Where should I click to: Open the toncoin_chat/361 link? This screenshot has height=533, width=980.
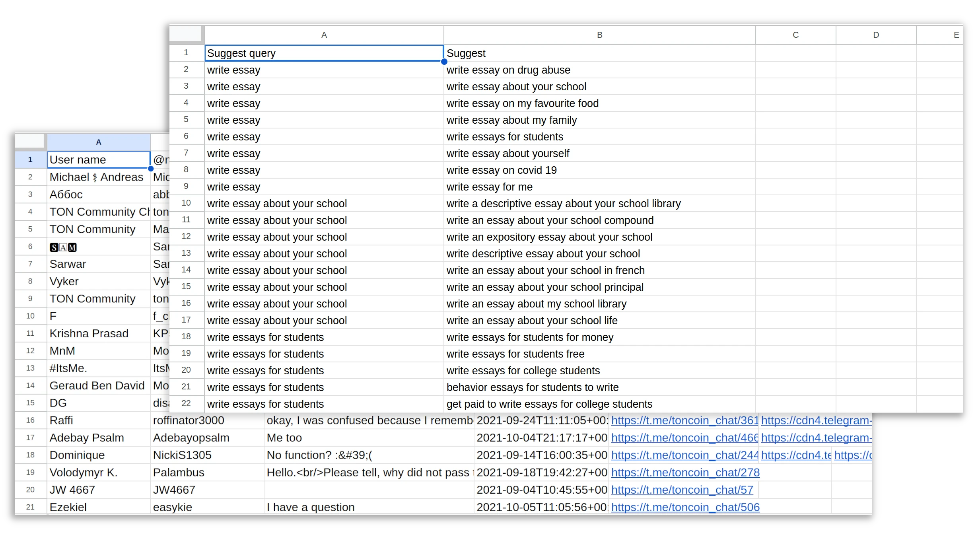click(684, 420)
